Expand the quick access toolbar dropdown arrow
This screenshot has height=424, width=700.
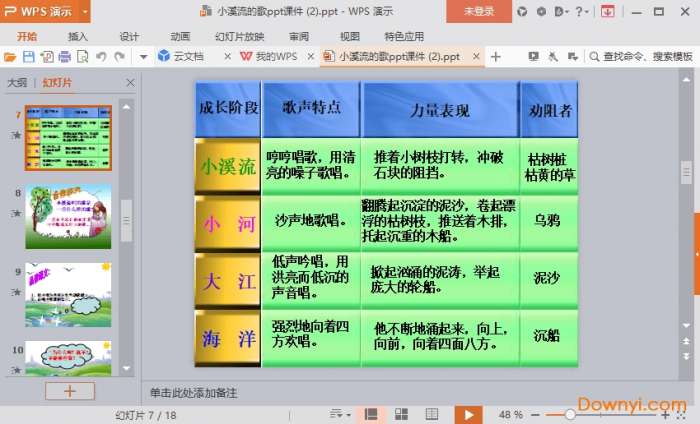tap(143, 57)
